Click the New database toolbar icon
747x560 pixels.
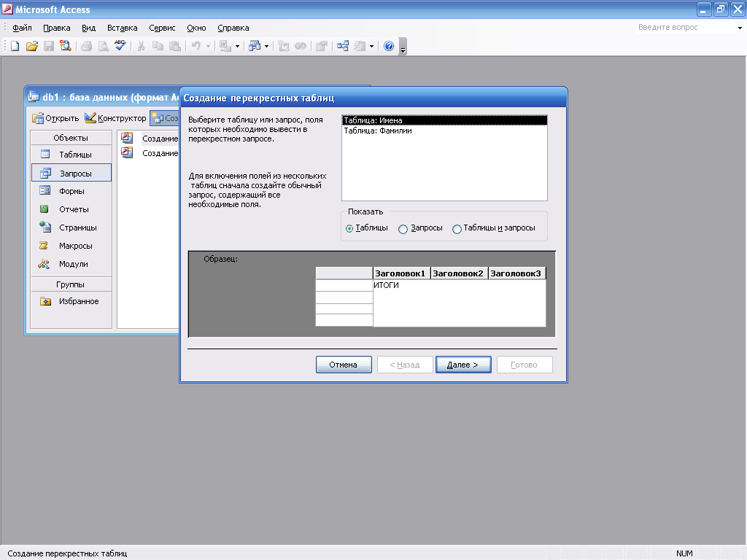pyautogui.click(x=15, y=46)
